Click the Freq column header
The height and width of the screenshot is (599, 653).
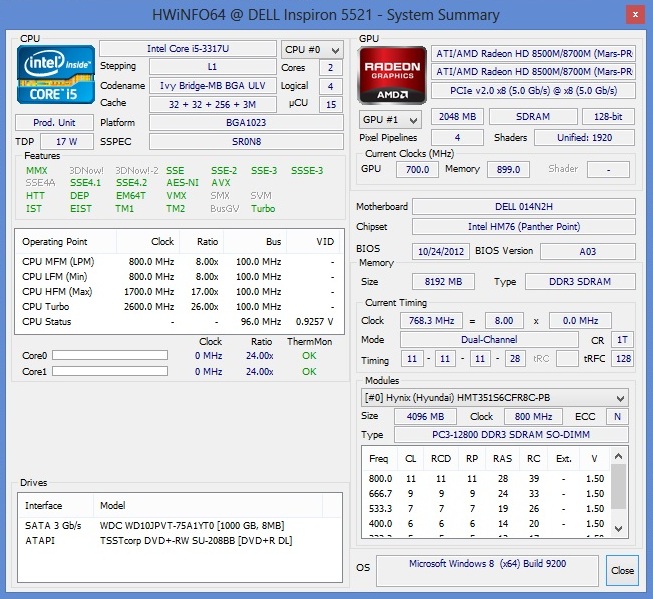379,459
